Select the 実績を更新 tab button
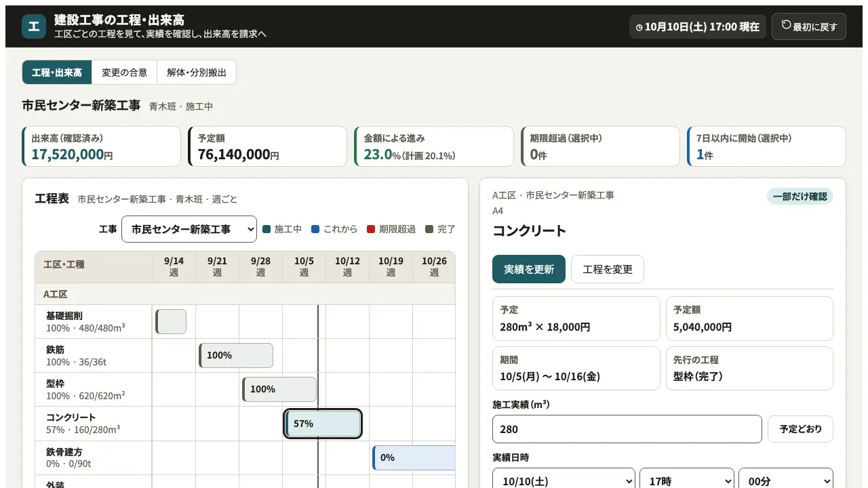Screen dimensions: 868x488 529,269
